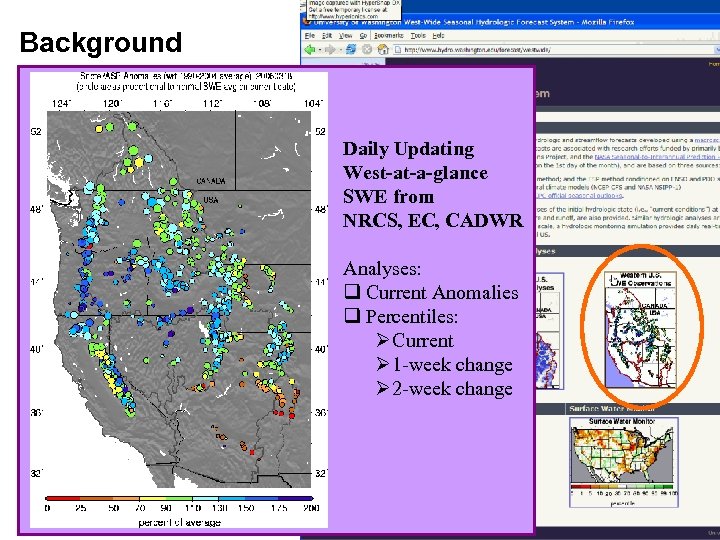720x540 pixels.
Task: Click the 'Current Anomalies' slide text
Action: (442, 292)
